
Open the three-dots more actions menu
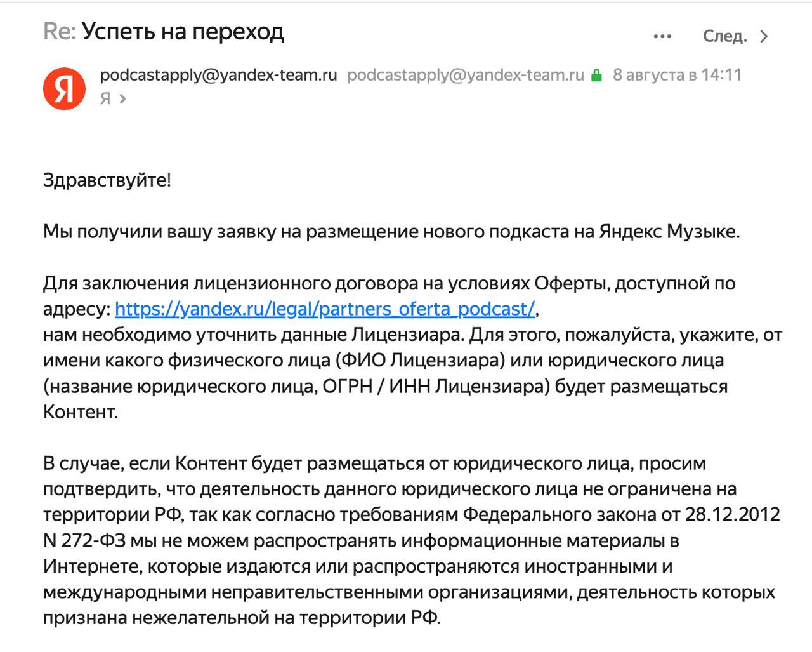[662, 37]
